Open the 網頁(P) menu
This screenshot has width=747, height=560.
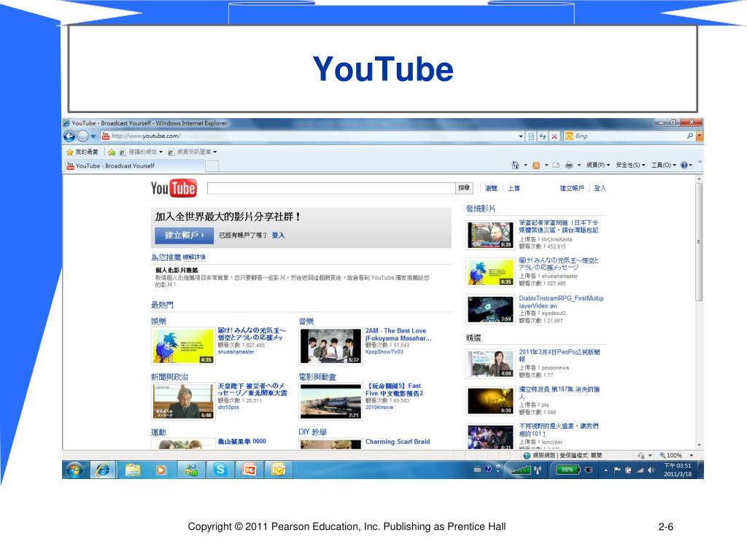click(x=598, y=166)
